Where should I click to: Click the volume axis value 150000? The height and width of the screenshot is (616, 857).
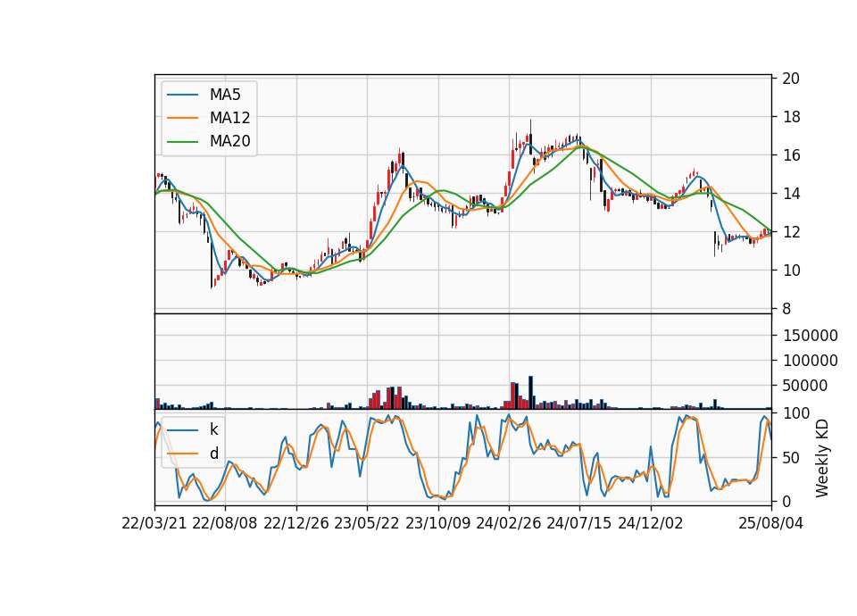pos(810,336)
